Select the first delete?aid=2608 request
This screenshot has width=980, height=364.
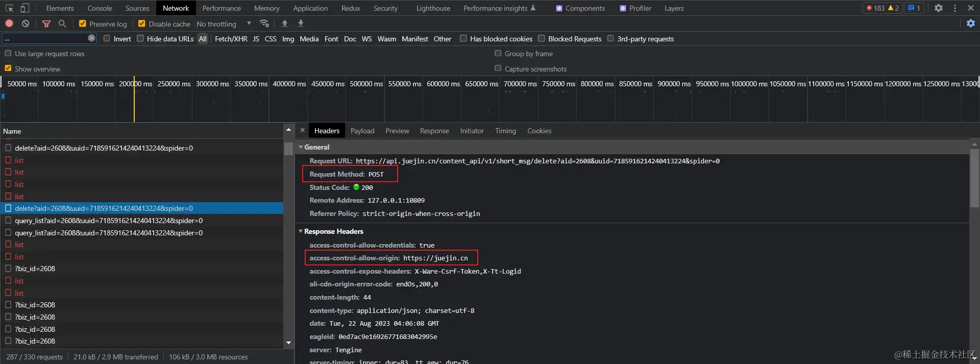click(x=141, y=148)
